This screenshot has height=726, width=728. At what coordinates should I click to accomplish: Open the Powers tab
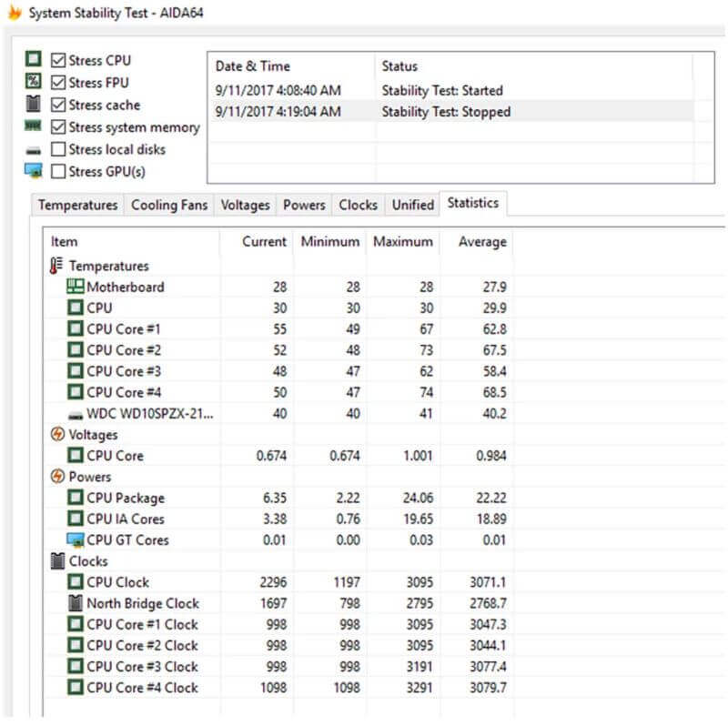coord(304,206)
